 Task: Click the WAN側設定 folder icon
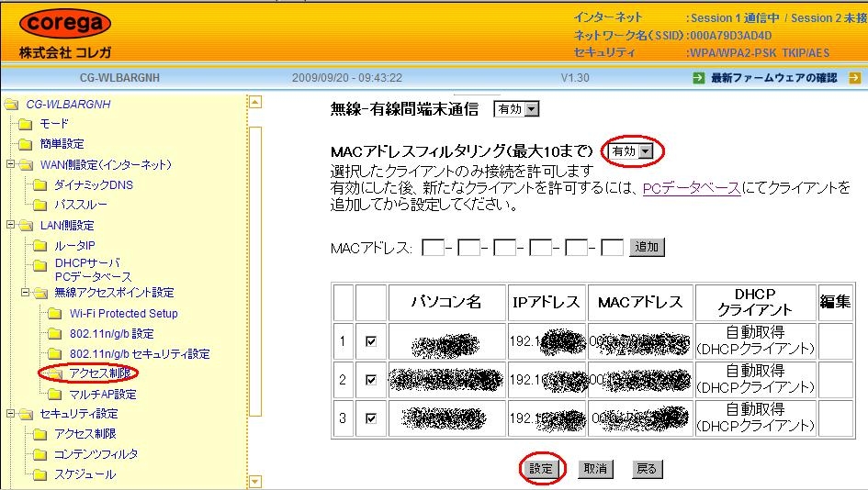(x=26, y=165)
